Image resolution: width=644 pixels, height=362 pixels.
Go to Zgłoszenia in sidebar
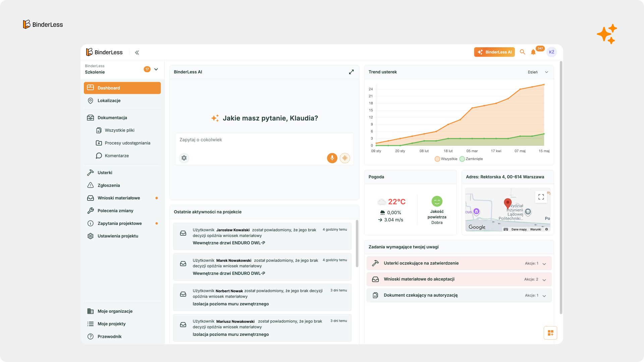click(122, 185)
